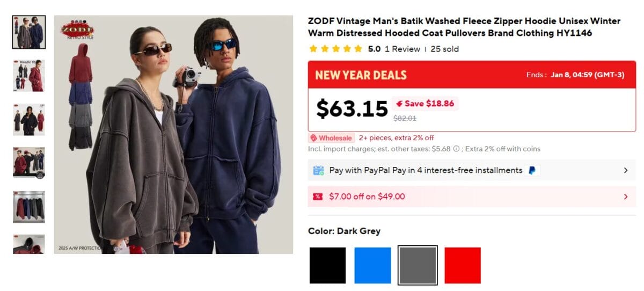Pick the red color swatch

[463, 265]
